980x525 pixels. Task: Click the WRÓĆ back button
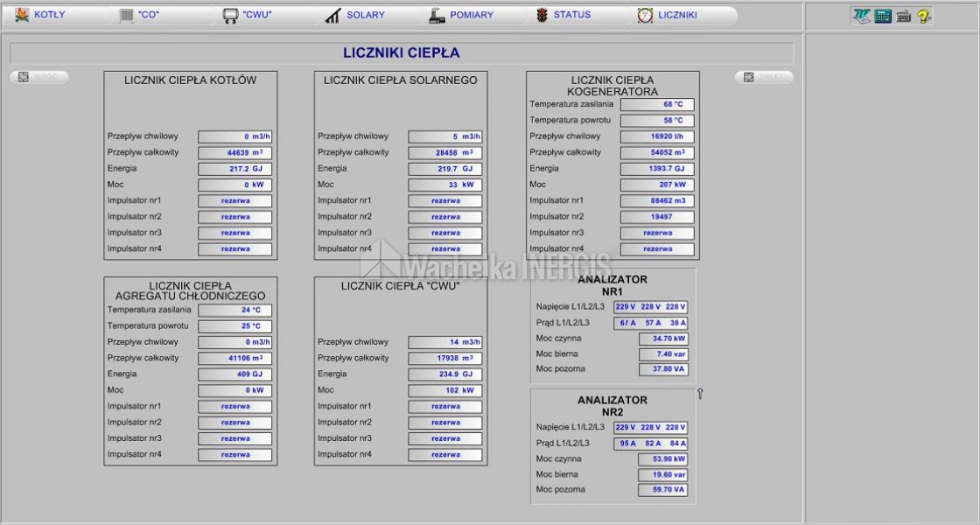tap(38, 77)
